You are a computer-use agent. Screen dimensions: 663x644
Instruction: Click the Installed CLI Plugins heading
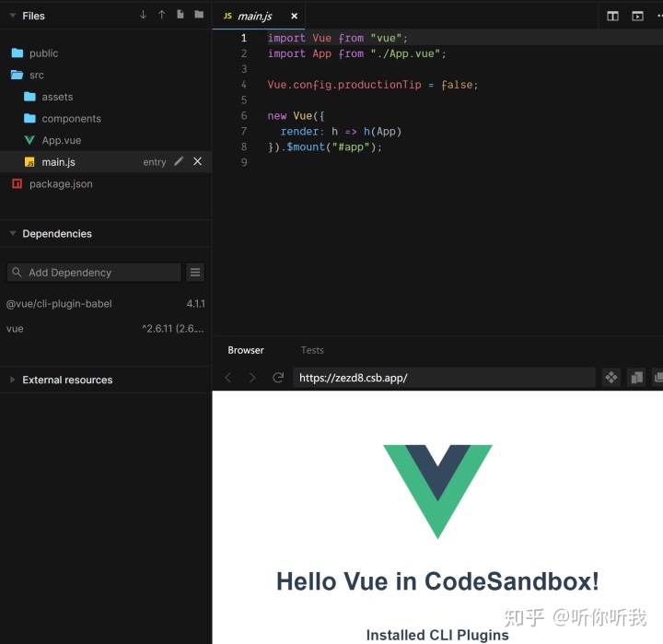[437, 635]
